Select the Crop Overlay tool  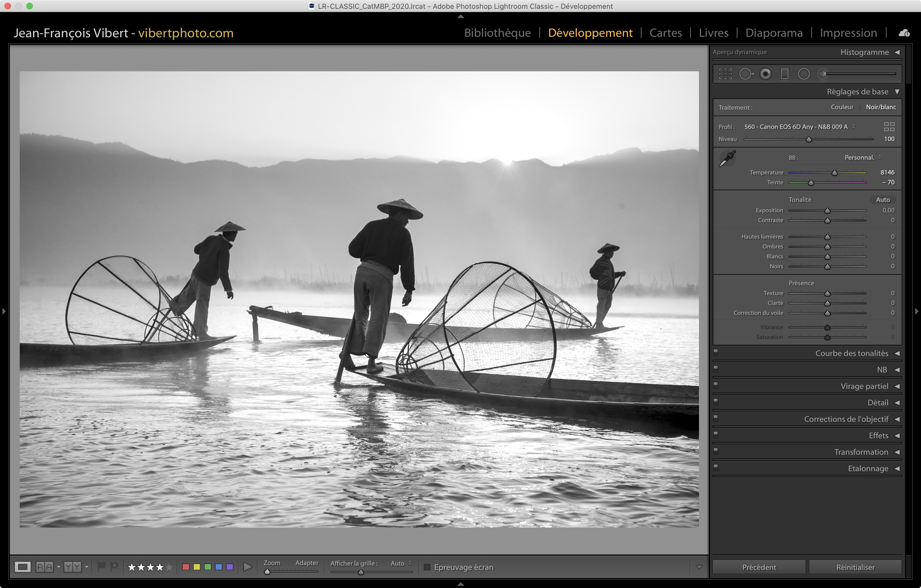point(725,74)
